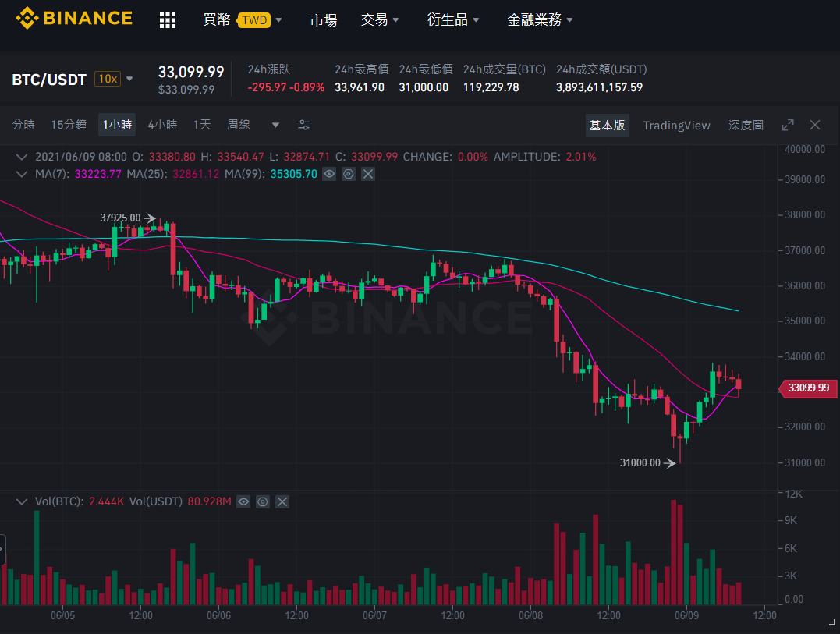
Task: Remove the MA indicator
Action: coord(368,174)
